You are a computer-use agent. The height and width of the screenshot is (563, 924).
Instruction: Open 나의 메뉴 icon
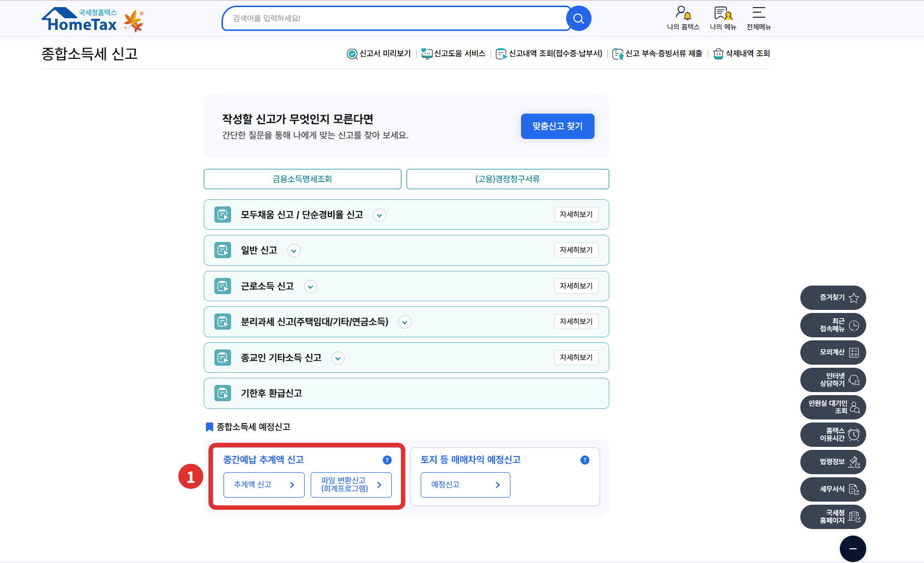[x=723, y=18]
